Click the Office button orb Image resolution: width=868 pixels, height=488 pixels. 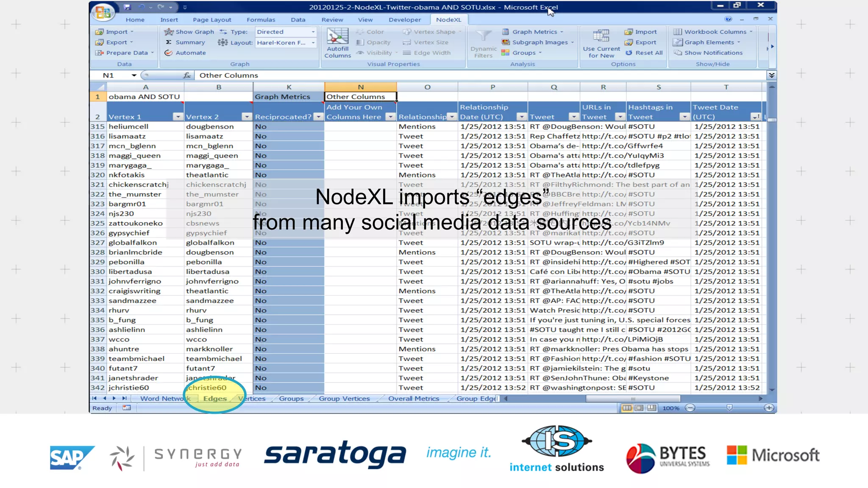[103, 12]
